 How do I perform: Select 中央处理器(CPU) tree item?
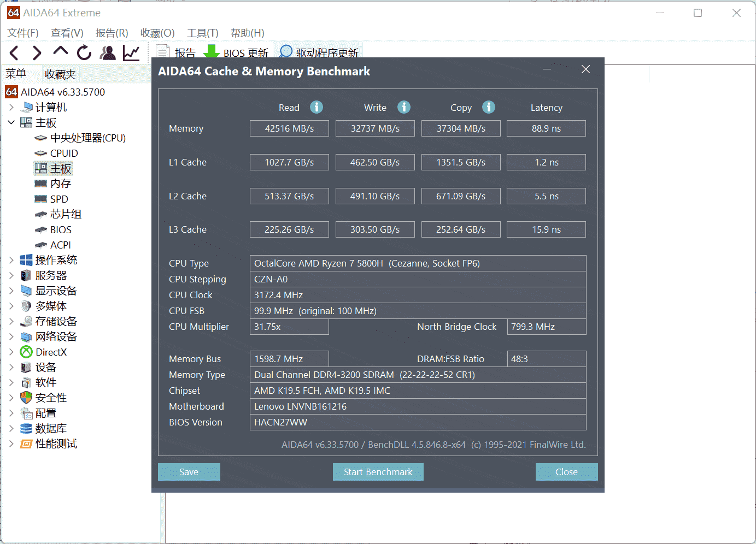(80, 138)
